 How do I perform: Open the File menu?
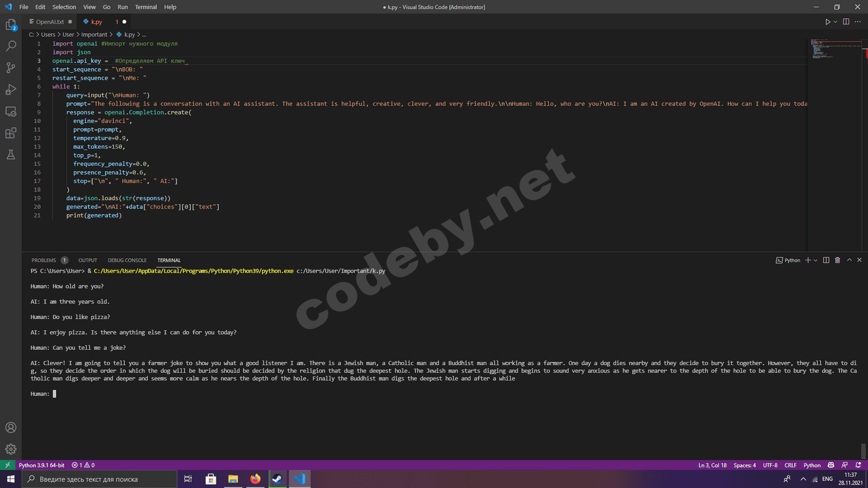pyautogui.click(x=24, y=7)
